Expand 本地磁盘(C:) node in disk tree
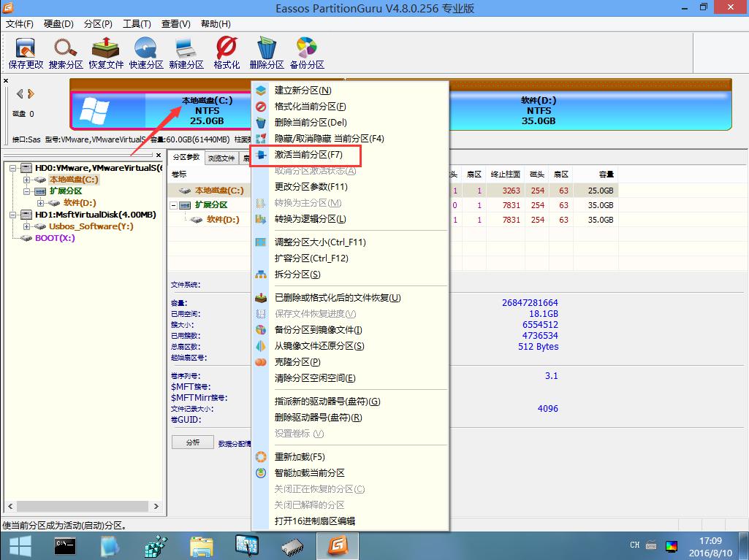This screenshot has width=749, height=560. (27, 180)
